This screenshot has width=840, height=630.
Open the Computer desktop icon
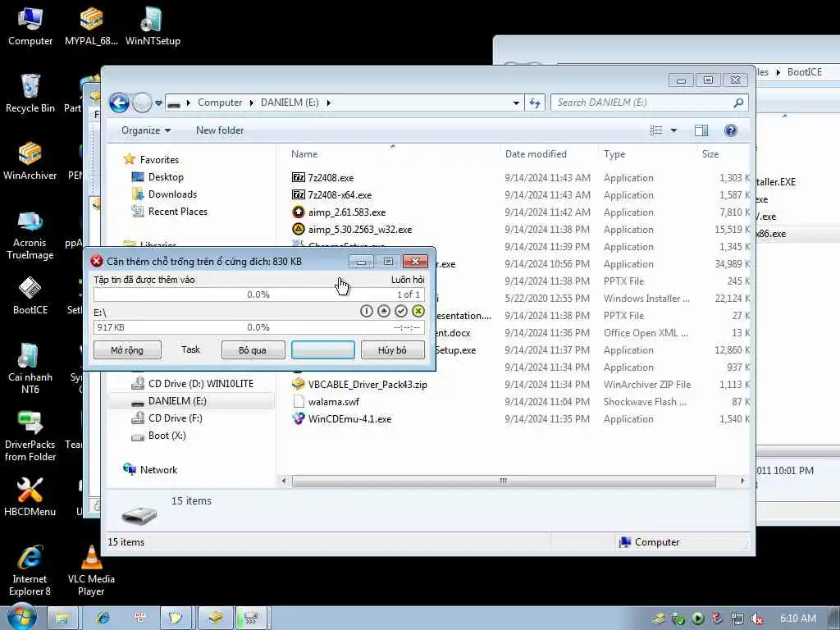click(x=30, y=27)
